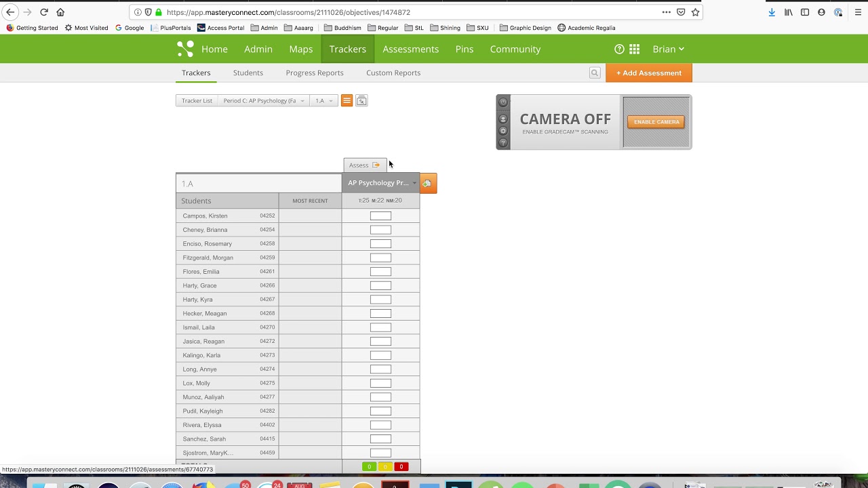Open student Cheney, Brianna

coord(205,230)
